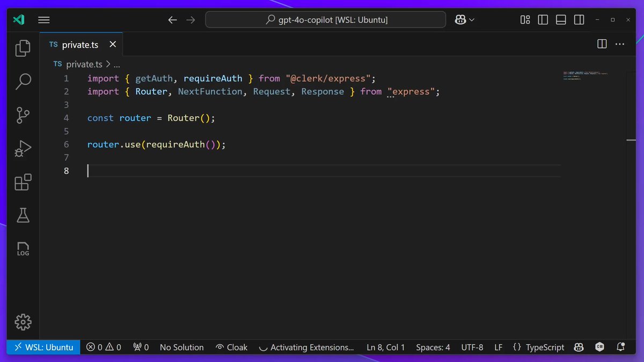644x362 pixels.
Task: Click the forwarded ports indicator showing 0
Action: click(141, 347)
